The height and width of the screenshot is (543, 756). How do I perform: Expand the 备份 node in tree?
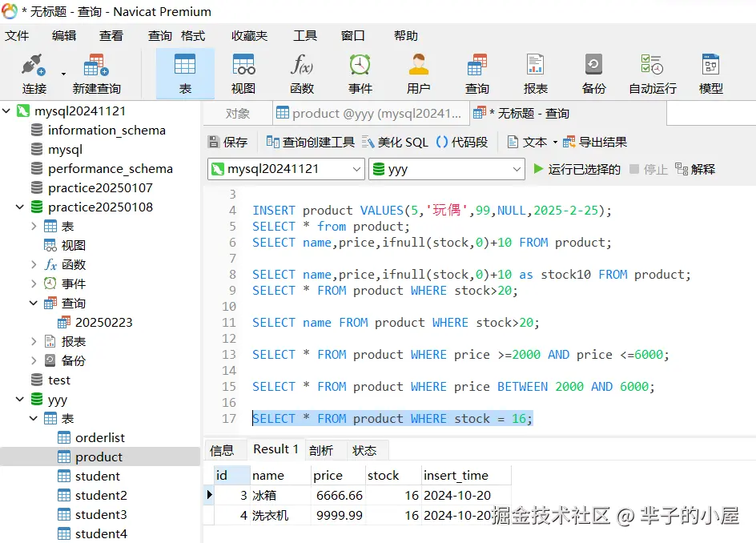point(34,361)
